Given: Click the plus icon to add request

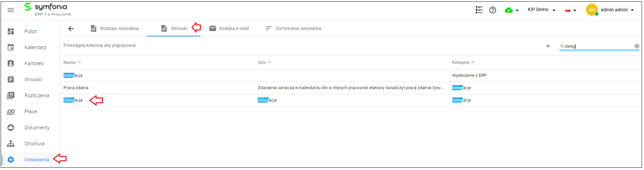Looking at the screenshot, I should click(548, 46).
